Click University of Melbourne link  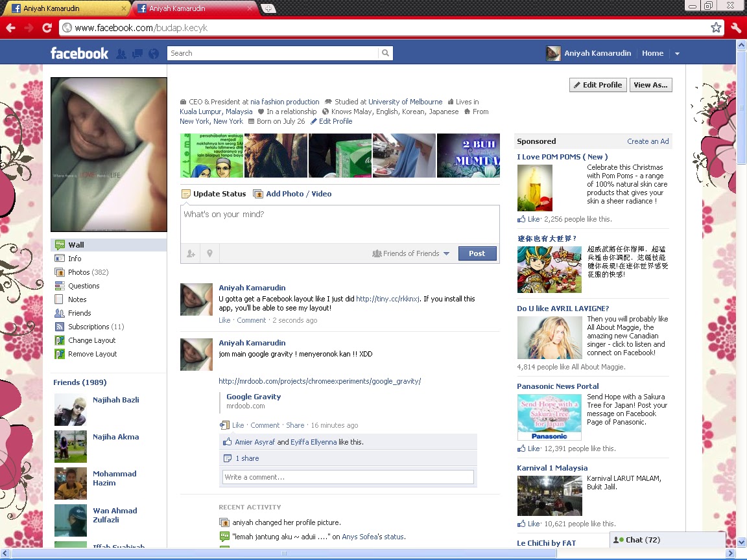[x=405, y=102]
